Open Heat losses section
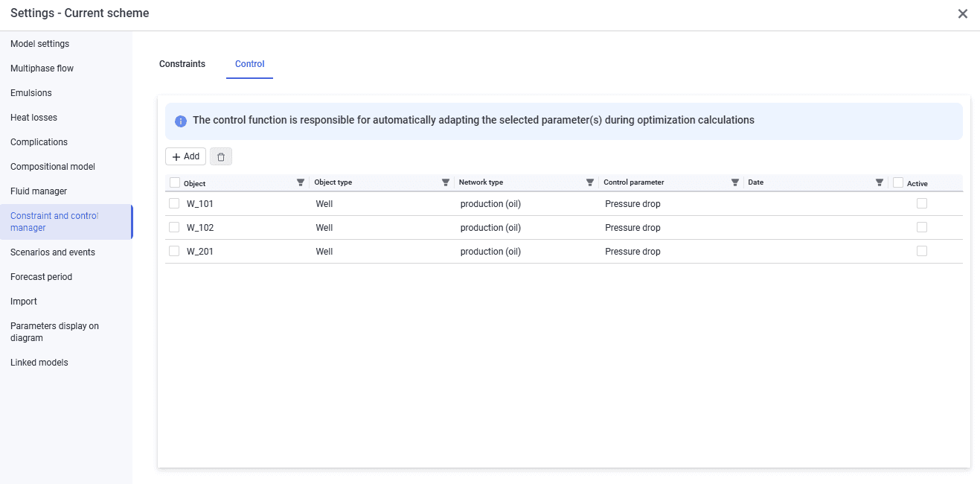The image size is (980, 484). (66, 118)
